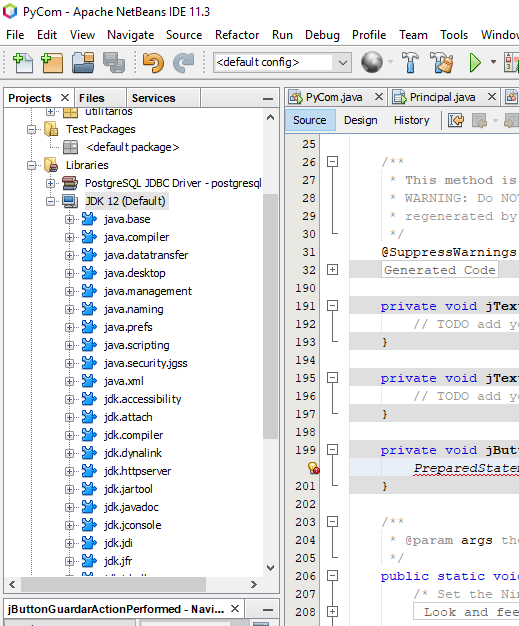
Task: Collapse the code fold at line 199
Action: 332,450
